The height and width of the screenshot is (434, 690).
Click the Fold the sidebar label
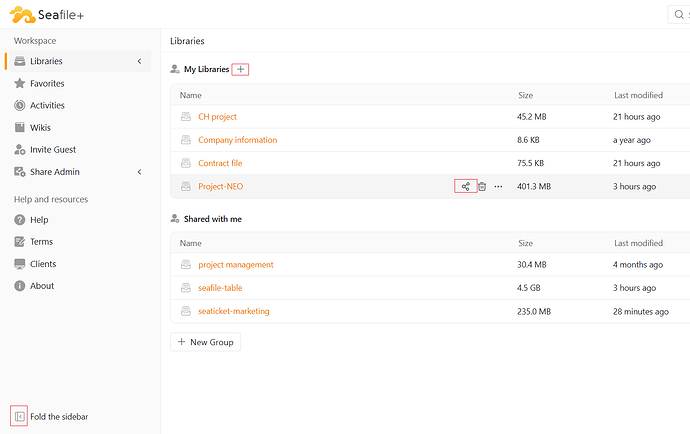pos(59,416)
